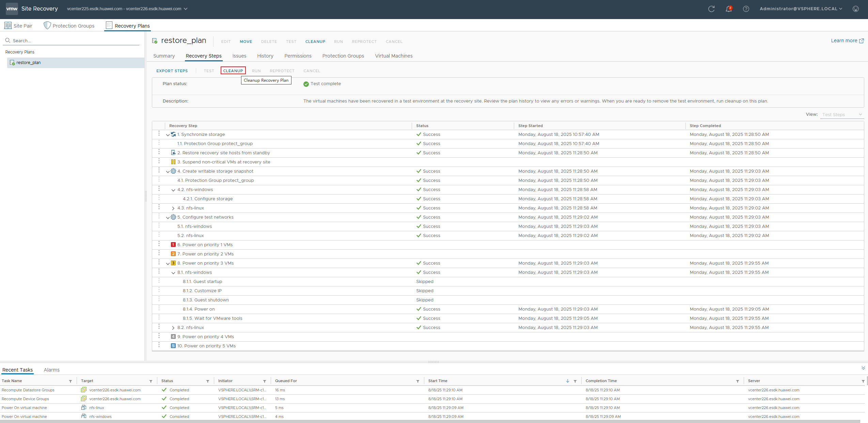This screenshot has height=423, width=868.
Task: Click the smiley feedback icon
Action: 856,9
